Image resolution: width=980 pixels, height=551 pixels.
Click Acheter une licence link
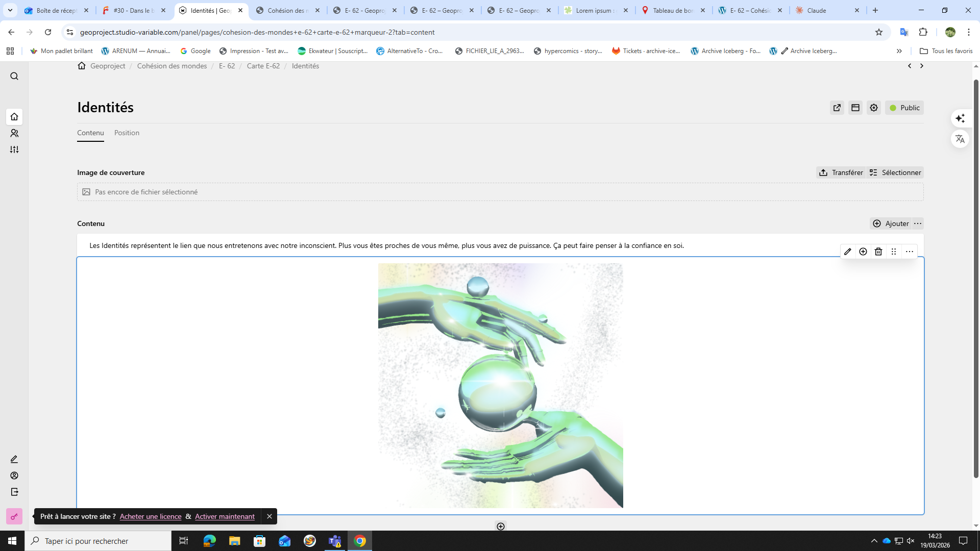click(x=151, y=516)
